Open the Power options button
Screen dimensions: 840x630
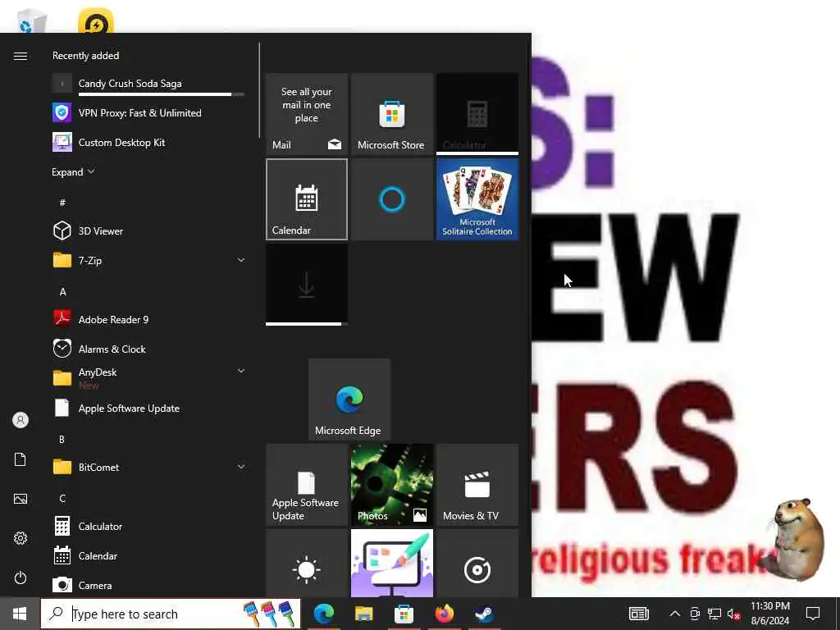(x=21, y=577)
